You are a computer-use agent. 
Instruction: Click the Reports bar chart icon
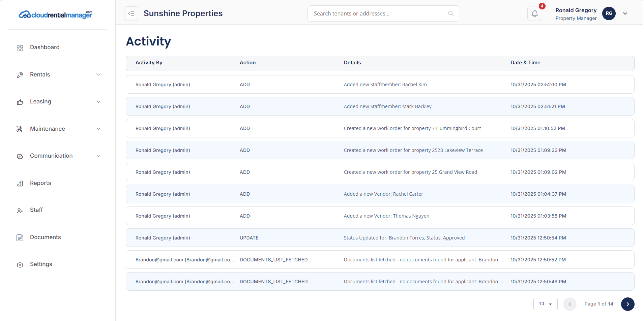(20, 184)
